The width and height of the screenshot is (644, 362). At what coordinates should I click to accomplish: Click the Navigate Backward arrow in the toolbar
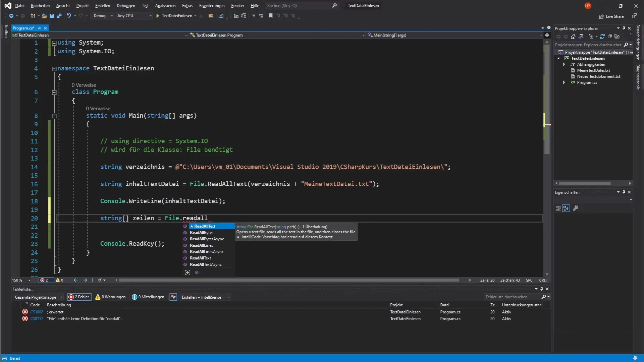[x=11, y=16]
